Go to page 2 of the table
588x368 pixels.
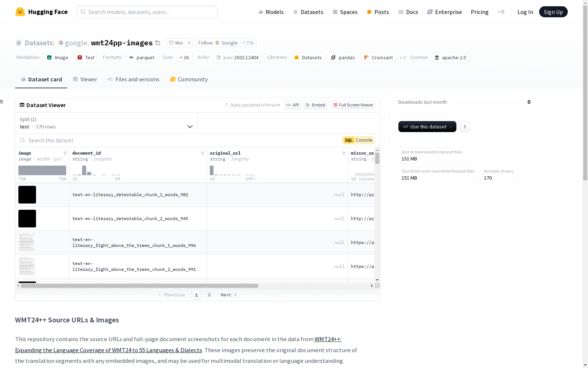tap(209, 295)
